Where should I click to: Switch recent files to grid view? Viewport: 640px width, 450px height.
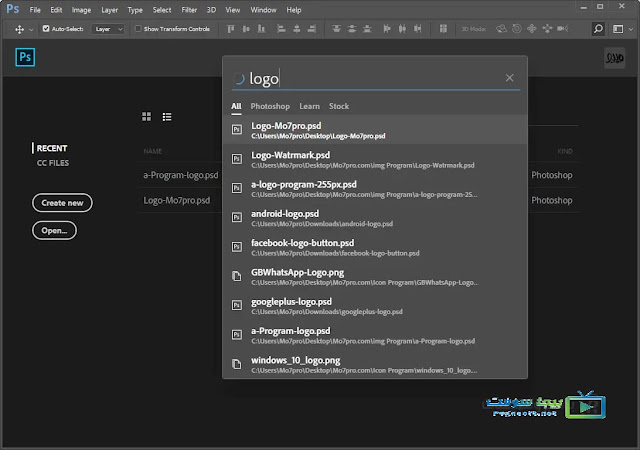tap(147, 117)
